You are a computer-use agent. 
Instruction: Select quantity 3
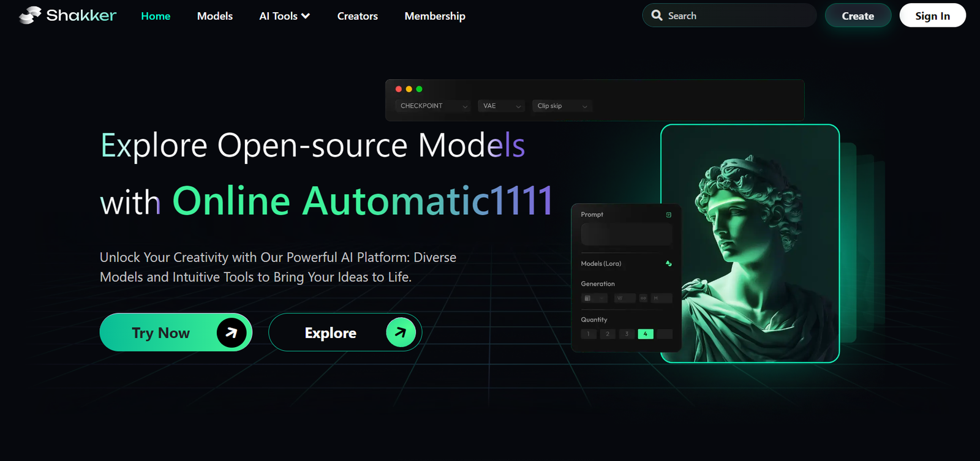click(627, 334)
